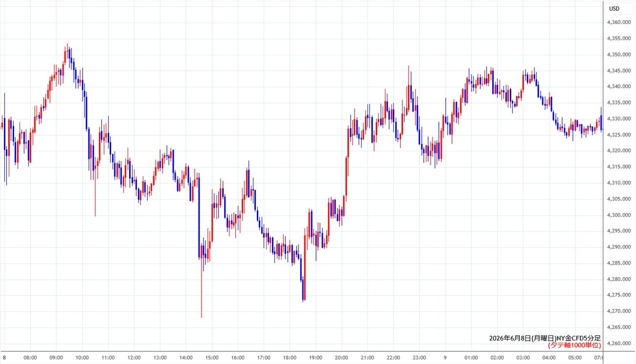Screen dimensions: 636x364
Task: Click the 03:00 time axis label
Action: (x=523, y=358)
